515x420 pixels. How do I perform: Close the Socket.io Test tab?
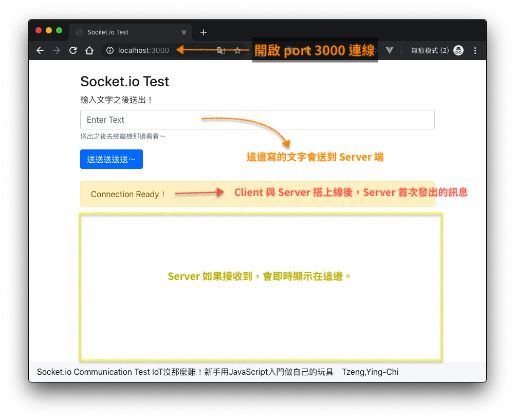184,32
